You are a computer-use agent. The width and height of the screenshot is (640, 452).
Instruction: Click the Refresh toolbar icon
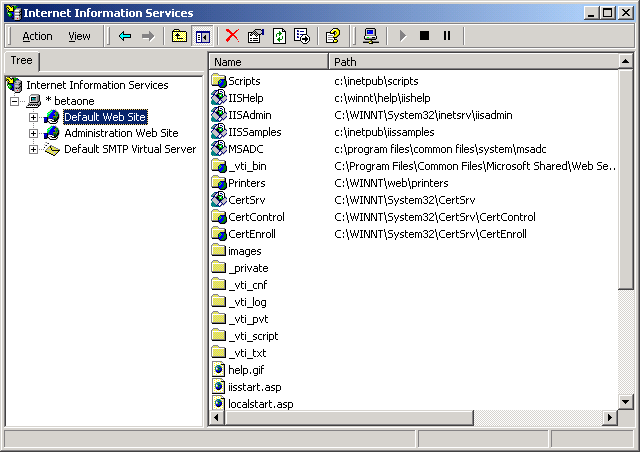[x=279, y=36]
